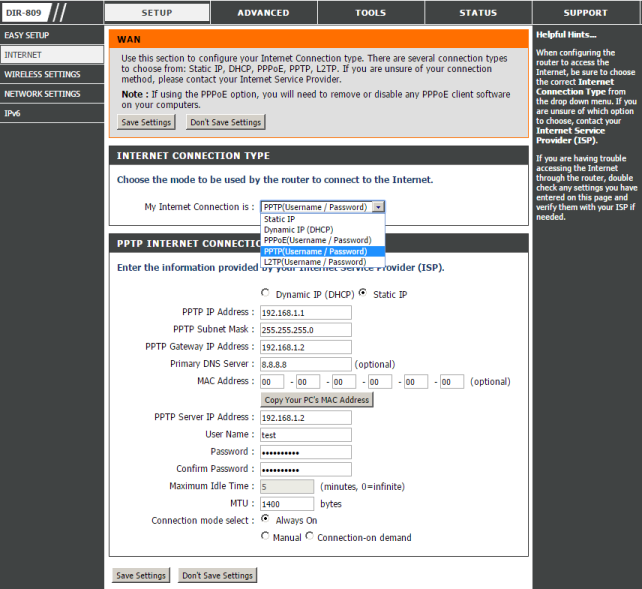642x589 pixels.
Task: Select Static IP radio button
Action: pyautogui.click(x=363, y=293)
